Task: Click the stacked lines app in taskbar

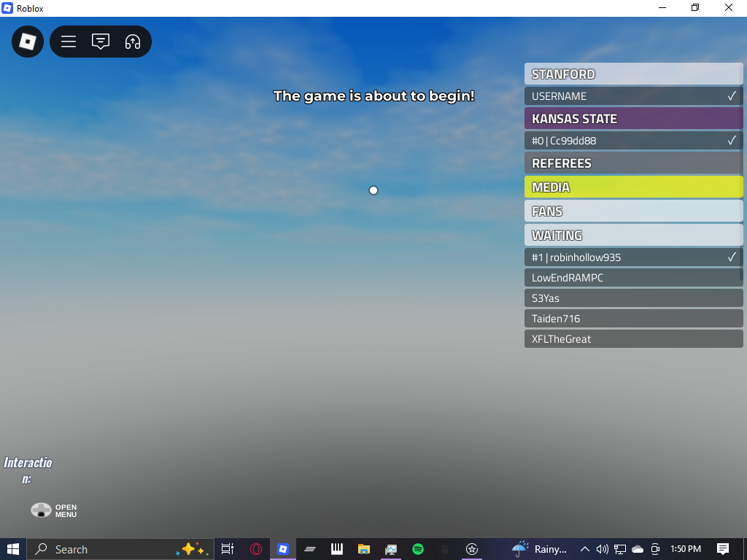Action: [310, 549]
